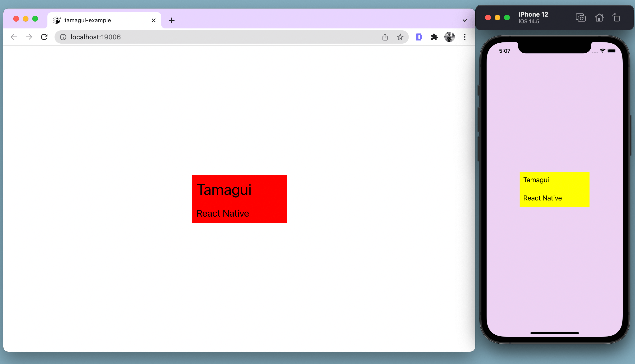Tap the simulator Wi-Fi status icon
The width and height of the screenshot is (635, 364).
click(x=603, y=51)
